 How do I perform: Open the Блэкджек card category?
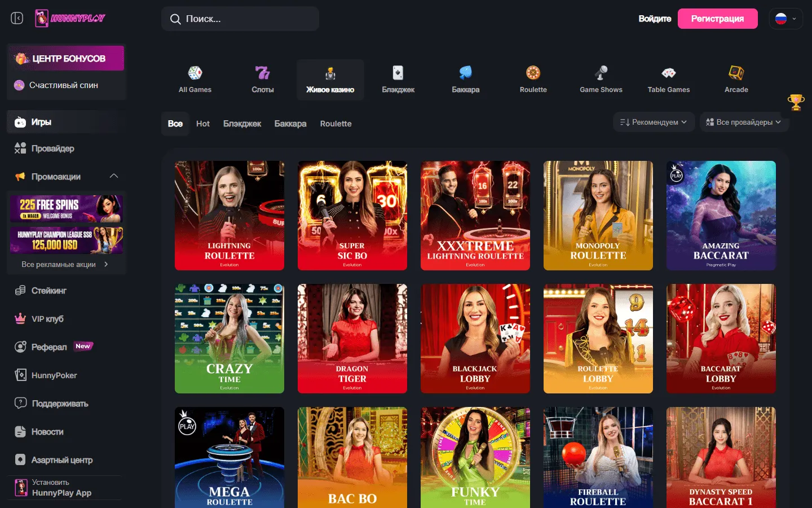(x=398, y=80)
